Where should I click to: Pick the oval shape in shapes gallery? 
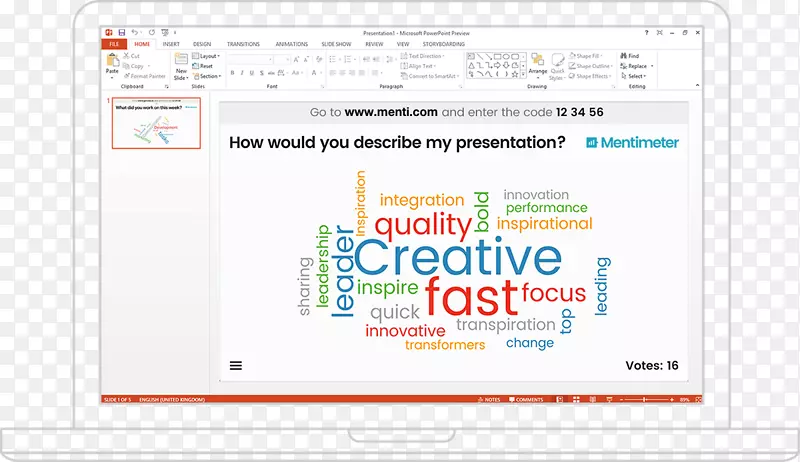[506, 57]
